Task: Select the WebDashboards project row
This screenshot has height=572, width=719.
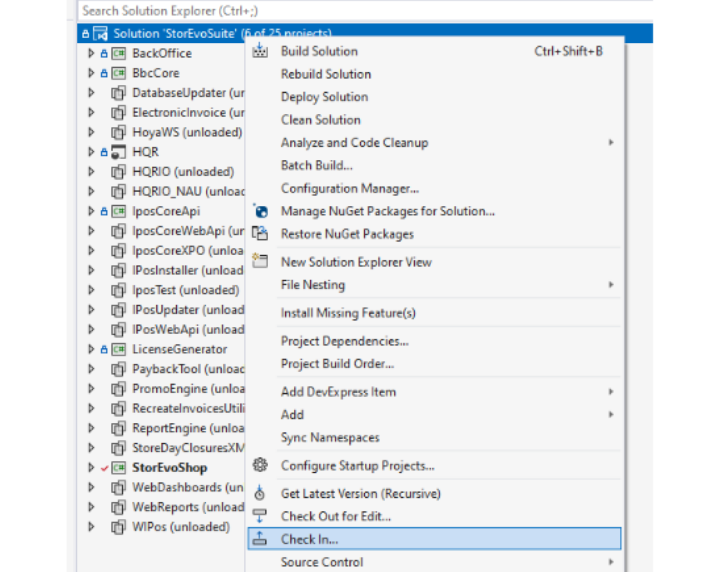Action: 161,487
